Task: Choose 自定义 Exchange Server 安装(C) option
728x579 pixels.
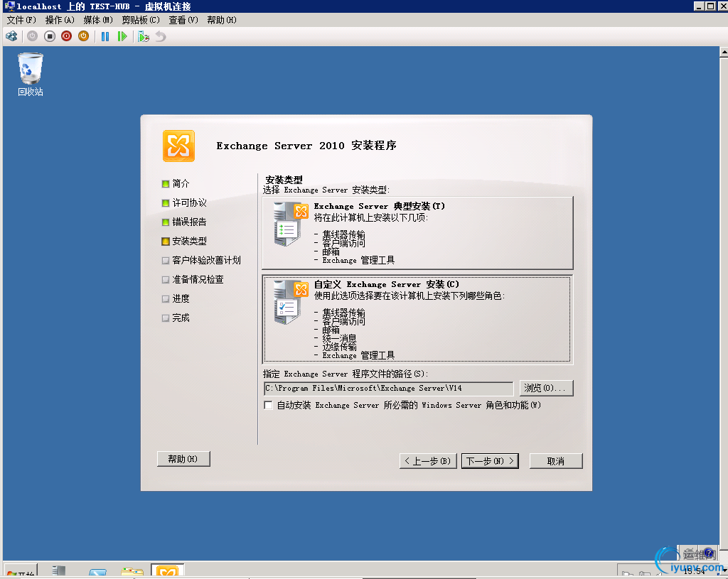Action: [x=417, y=320]
